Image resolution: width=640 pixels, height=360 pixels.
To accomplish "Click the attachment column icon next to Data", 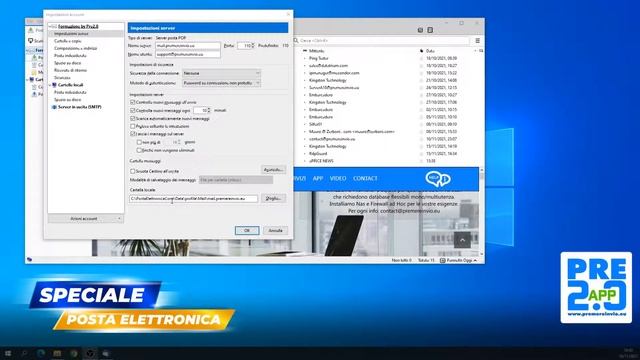I will point(421,51).
